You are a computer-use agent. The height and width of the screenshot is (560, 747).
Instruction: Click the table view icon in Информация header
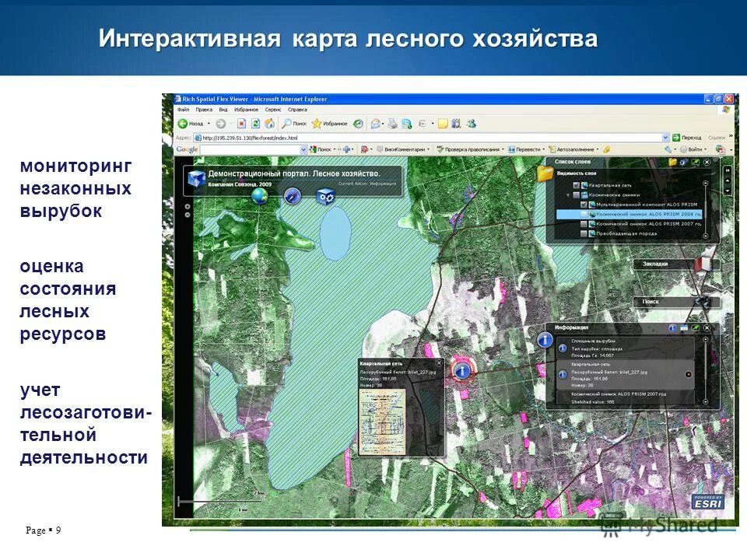tap(684, 328)
